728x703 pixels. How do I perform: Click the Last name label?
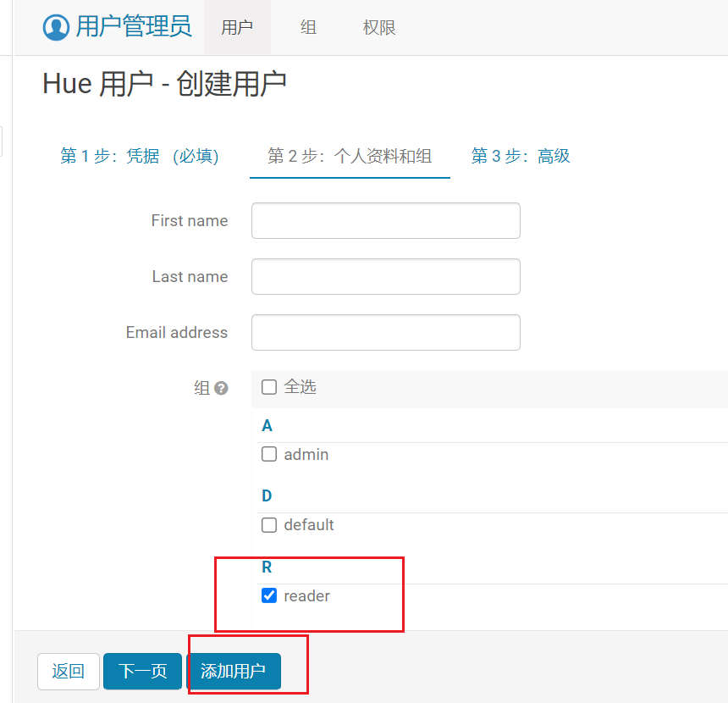pos(190,277)
